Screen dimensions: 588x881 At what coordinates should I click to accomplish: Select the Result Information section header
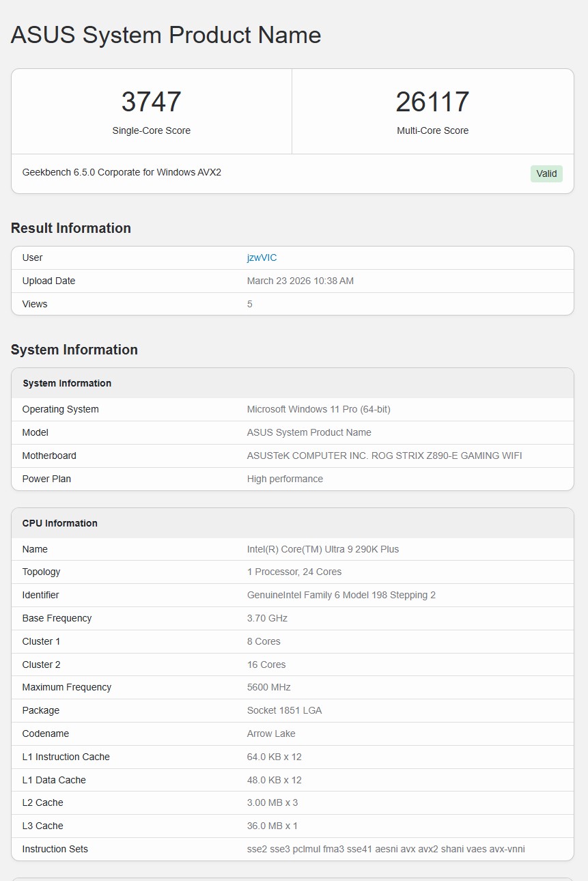(x=71, y=228)
